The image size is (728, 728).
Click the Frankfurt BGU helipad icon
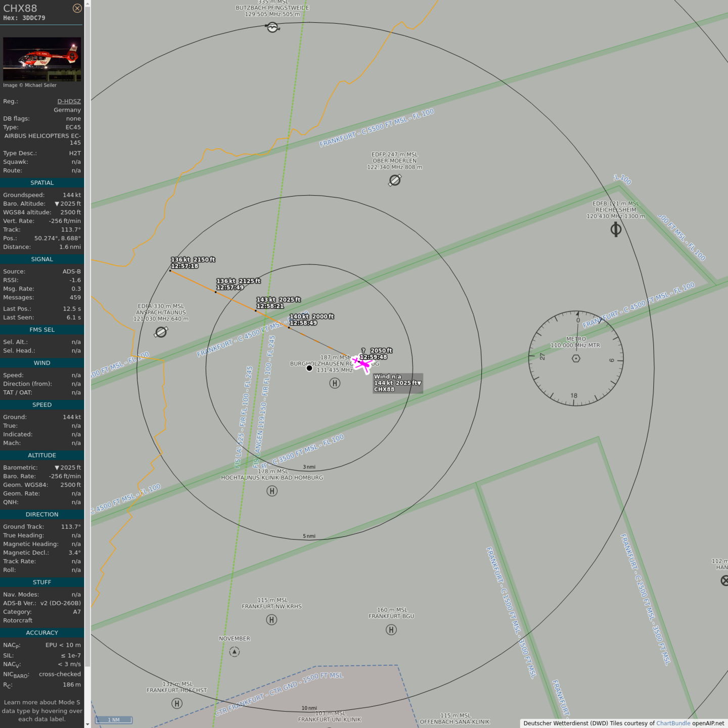pyautogui.click(x=391, y=629)
